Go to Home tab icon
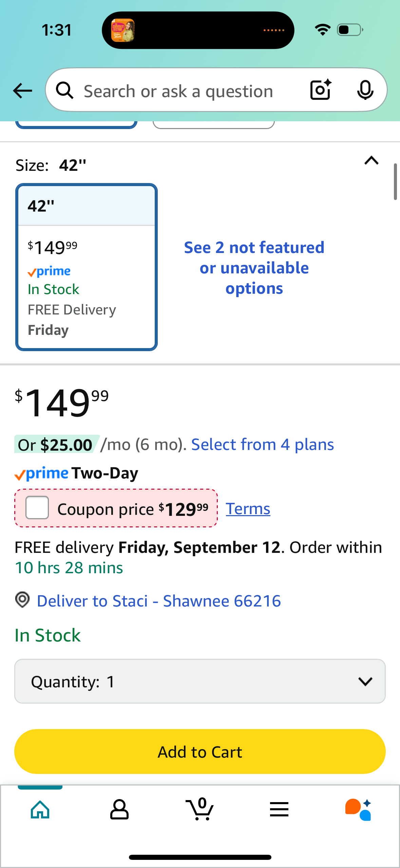 40,810
